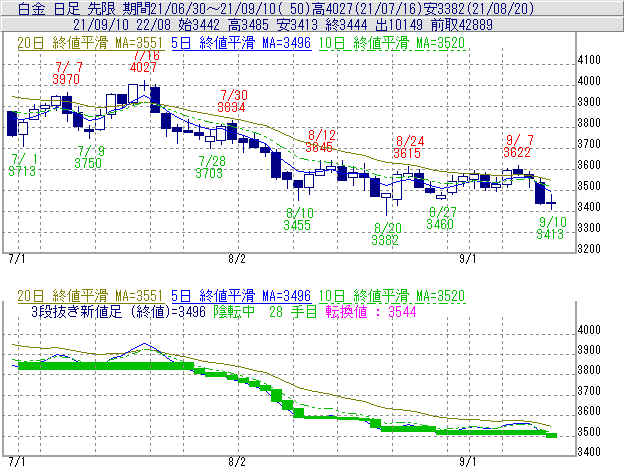Click the 始3442 open price in the header
The width and height of the screenshot is (624, 475).
click(x=199, y=25)
